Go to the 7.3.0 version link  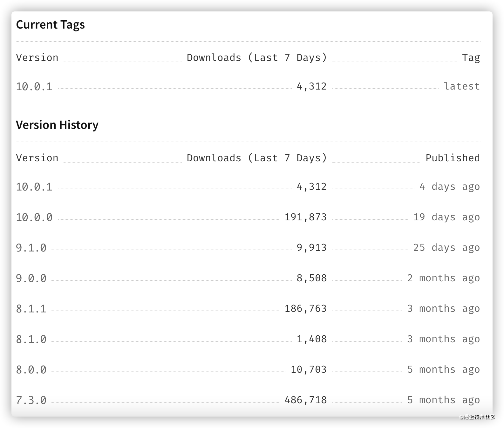(31, 400)
